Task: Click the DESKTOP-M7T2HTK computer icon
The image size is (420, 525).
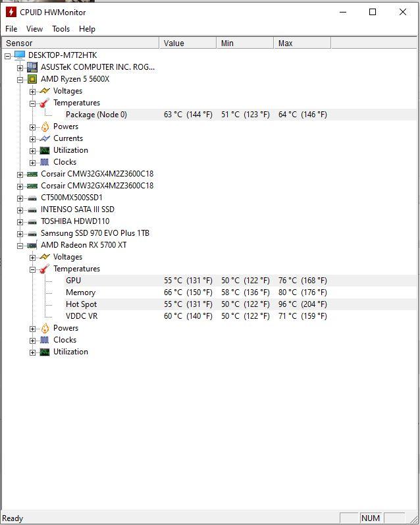Action: pyautogui.click(x=20, y=55)
